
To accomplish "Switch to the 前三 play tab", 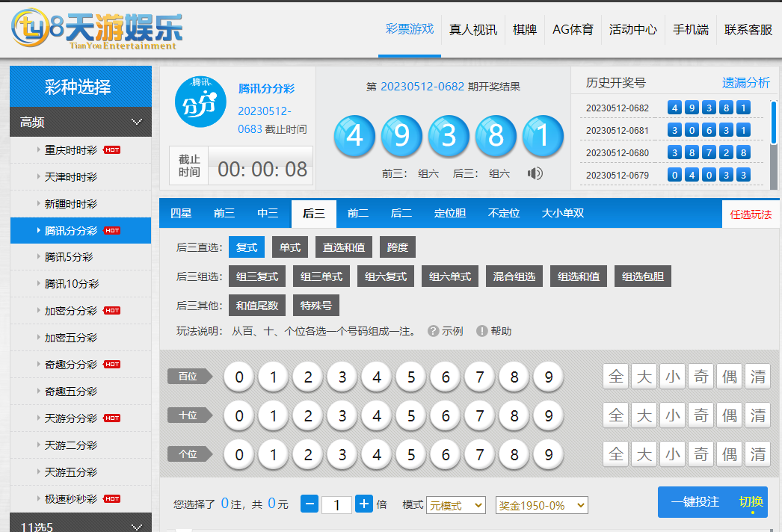I will pyautogui.click(x=224, y=214).
